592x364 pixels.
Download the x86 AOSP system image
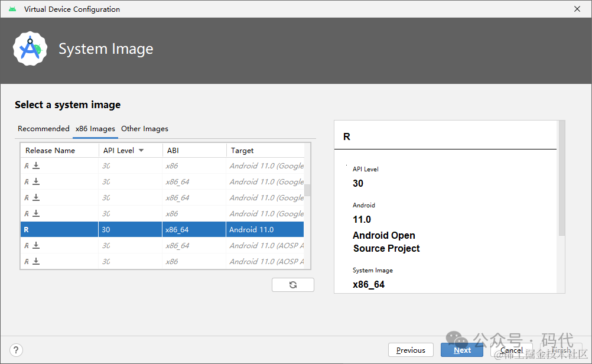pos(36,261)
